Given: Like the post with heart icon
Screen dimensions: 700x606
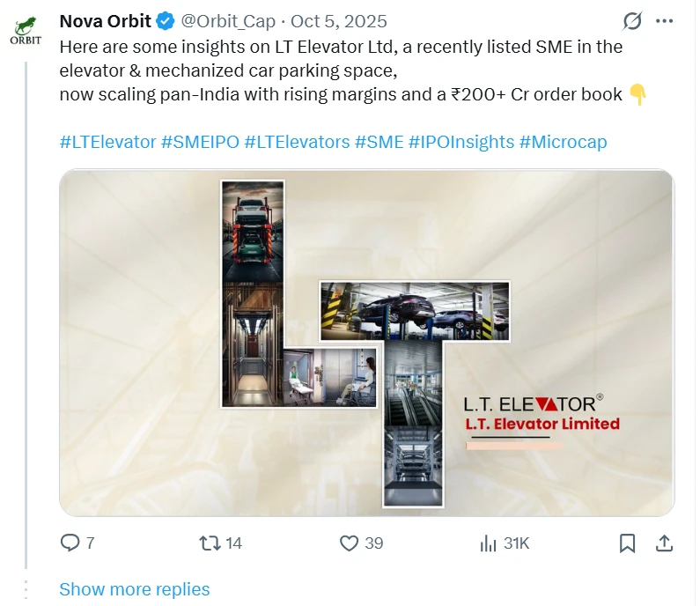Looking at the screenshot, I should click(x=349, y=543).
